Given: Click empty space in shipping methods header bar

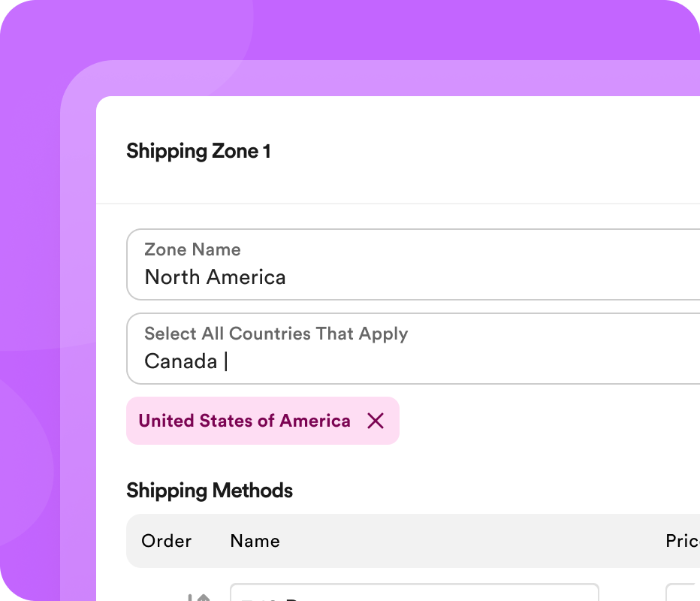Looking at the screenshot, I should (466, 541).
